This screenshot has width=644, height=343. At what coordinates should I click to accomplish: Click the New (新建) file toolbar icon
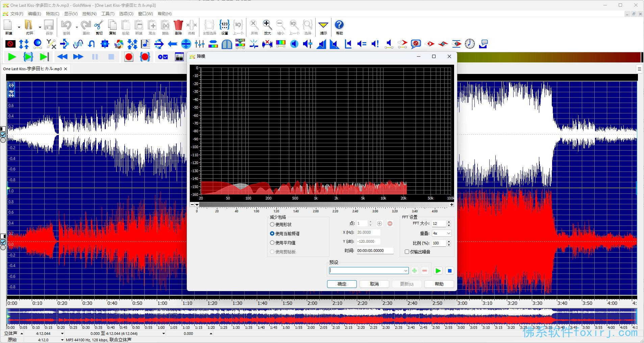tap(8, 27)
